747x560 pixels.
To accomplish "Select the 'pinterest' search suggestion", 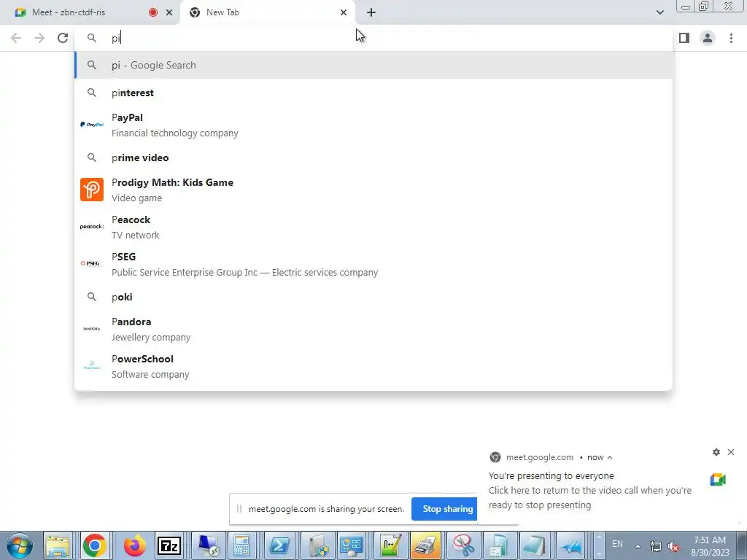I will tap(373, 93).
